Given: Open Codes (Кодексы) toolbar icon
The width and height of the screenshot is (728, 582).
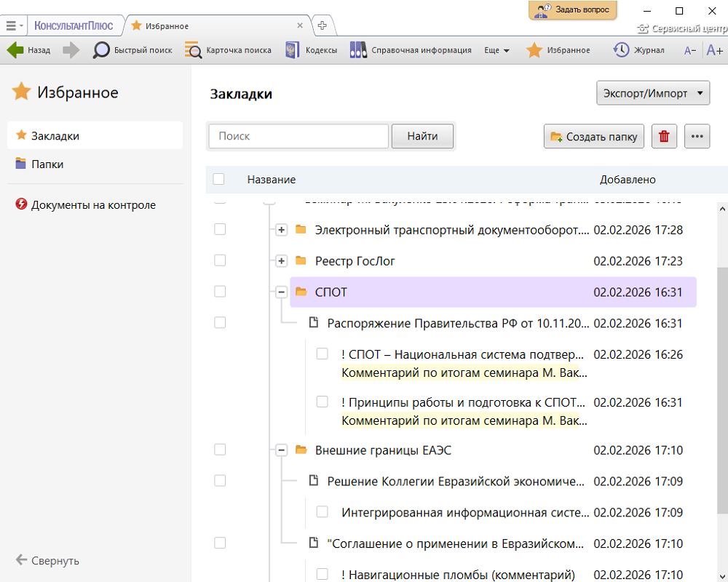Looking at the screenshot, I should 293,50.
